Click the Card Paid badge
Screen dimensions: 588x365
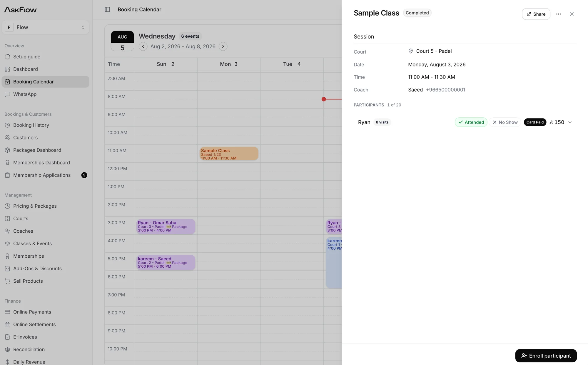[535, 122]
